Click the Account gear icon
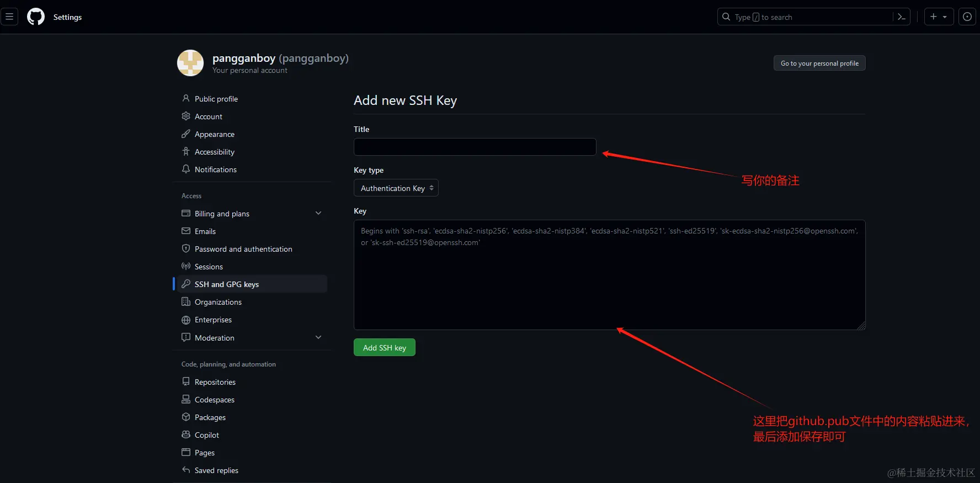 pos(186,116)
